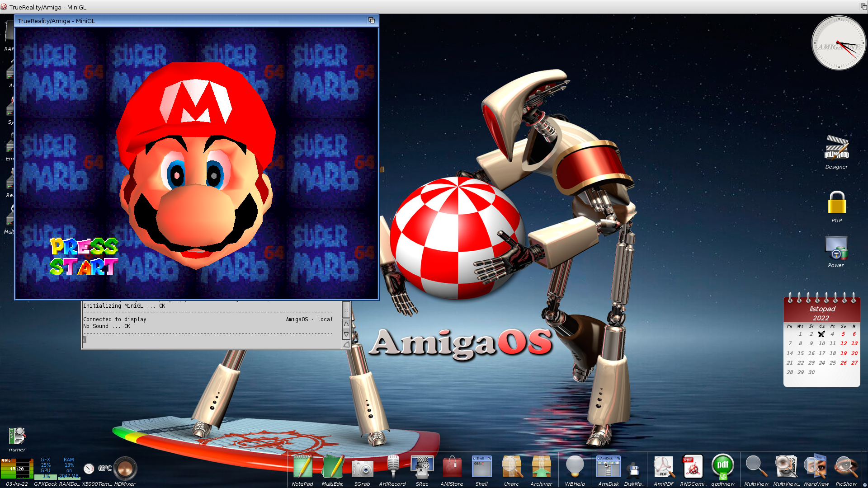Viewport: 868px width, 488px height.
Task: Open PGP padlock desktop icon
Action: (x=837, y=202)
